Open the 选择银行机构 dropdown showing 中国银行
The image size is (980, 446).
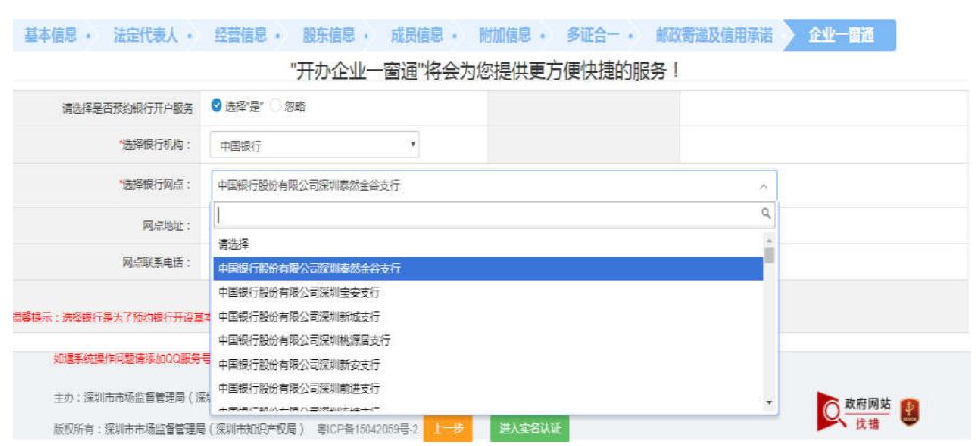[318, 146]
